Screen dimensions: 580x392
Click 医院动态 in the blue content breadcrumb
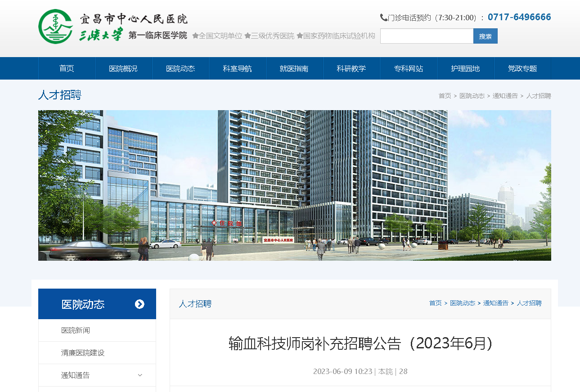tap(463, 303)
